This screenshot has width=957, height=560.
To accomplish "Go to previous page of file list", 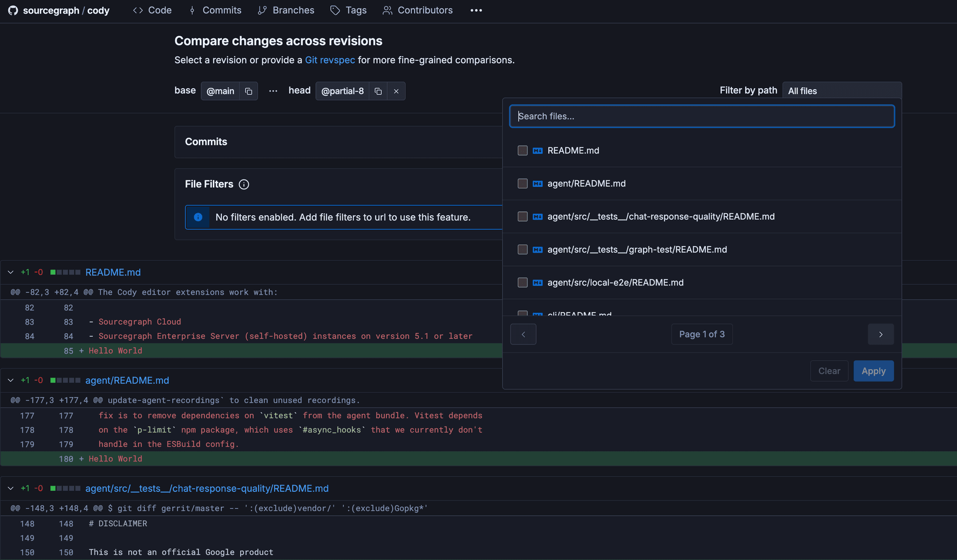I will pos(523,334).
